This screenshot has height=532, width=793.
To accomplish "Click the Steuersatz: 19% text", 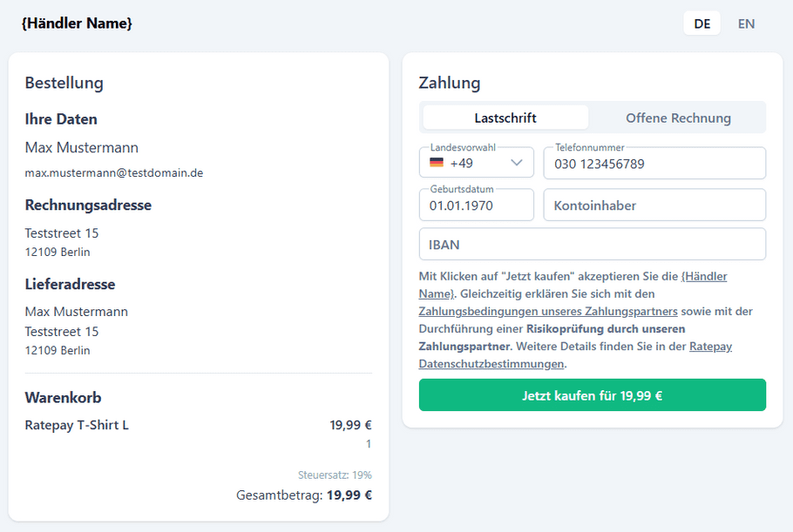I will (x=335, y=475).
